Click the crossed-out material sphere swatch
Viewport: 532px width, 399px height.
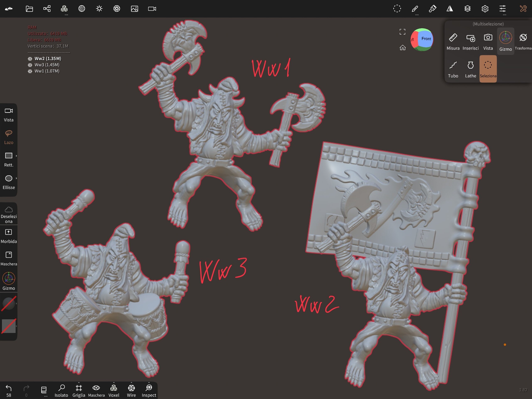[9, 303]
